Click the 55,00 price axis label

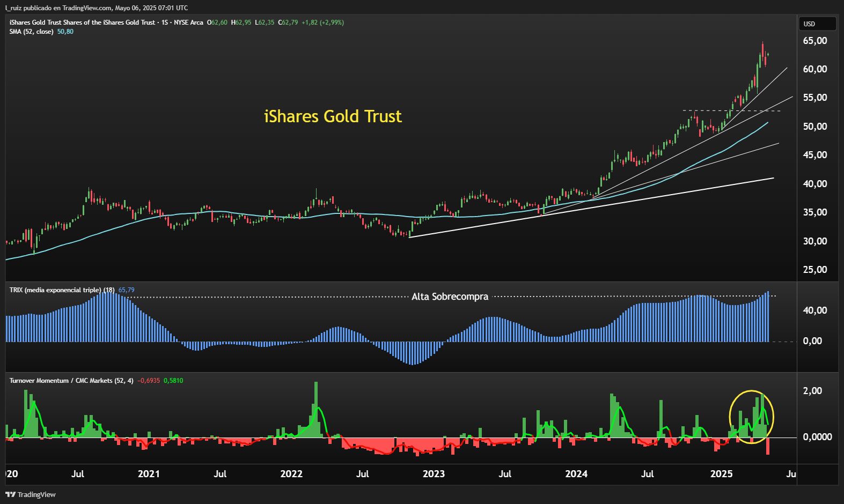pyautogui.click(x=814, y=98)
